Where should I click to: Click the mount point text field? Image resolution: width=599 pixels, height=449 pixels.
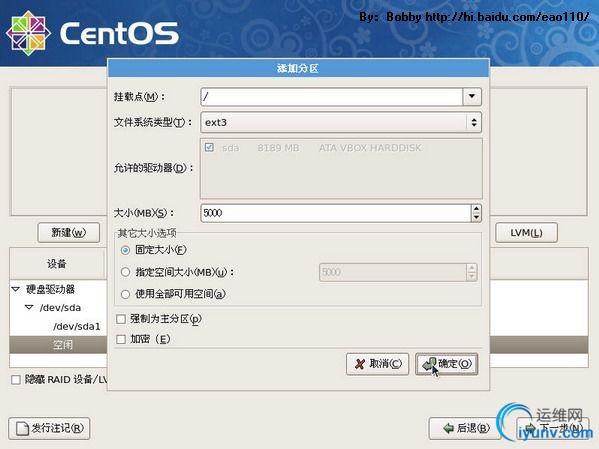(x=332, y=97)
